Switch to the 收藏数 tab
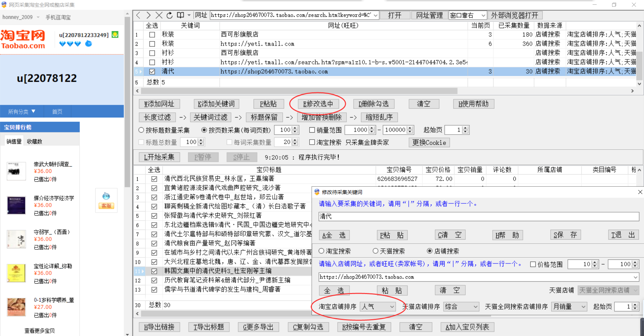Viewport: 644px width, 336px height. [x=35, y=142]
